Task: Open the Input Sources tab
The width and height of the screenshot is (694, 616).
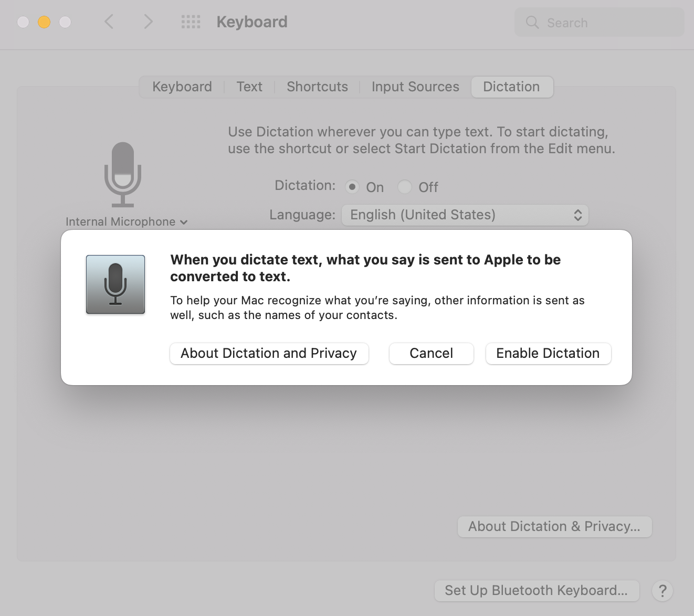Action: click(x=415, y=87)
